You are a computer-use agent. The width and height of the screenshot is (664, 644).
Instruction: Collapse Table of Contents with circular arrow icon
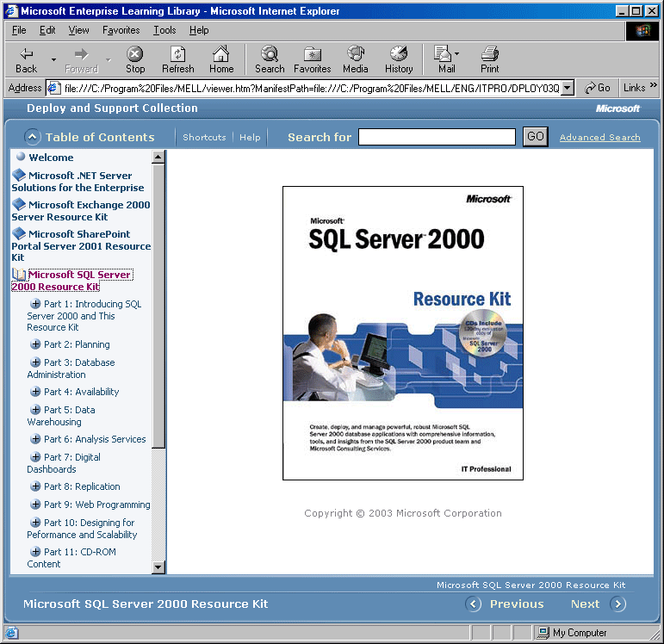click(x=33, y=137)
